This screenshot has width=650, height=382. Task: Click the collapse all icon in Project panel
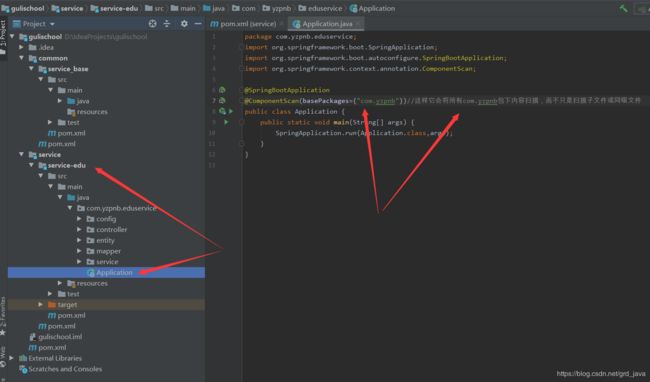pos(167,24)
